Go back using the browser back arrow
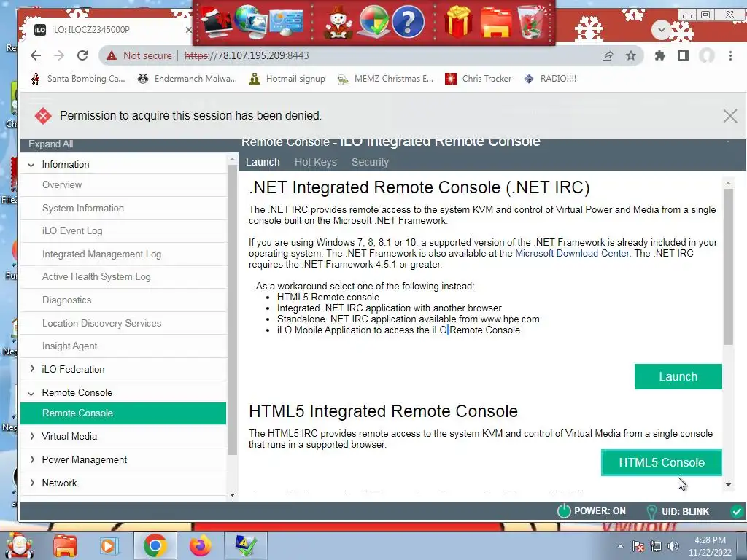This screenshot has height=560, width=747. click(35, 55)
